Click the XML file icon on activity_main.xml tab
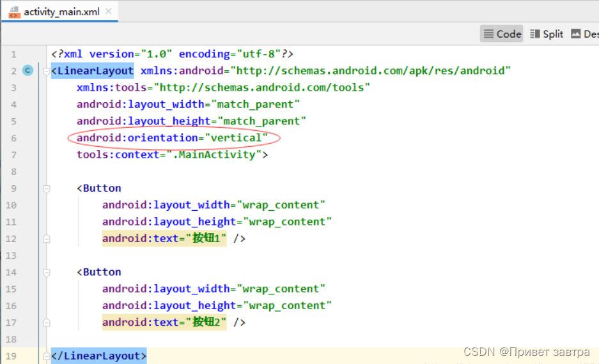This screenshot has height=364, width=599. click(14, 12)
